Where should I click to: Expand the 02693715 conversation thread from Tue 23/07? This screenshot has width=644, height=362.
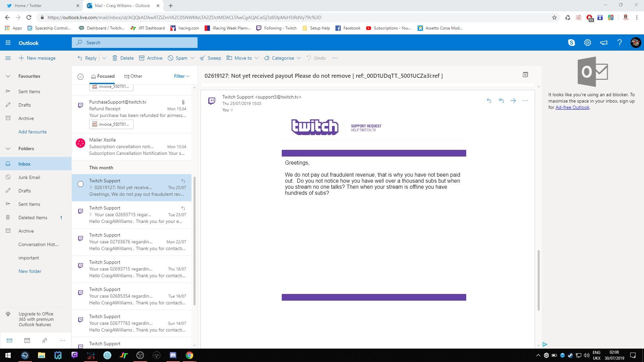91,215
